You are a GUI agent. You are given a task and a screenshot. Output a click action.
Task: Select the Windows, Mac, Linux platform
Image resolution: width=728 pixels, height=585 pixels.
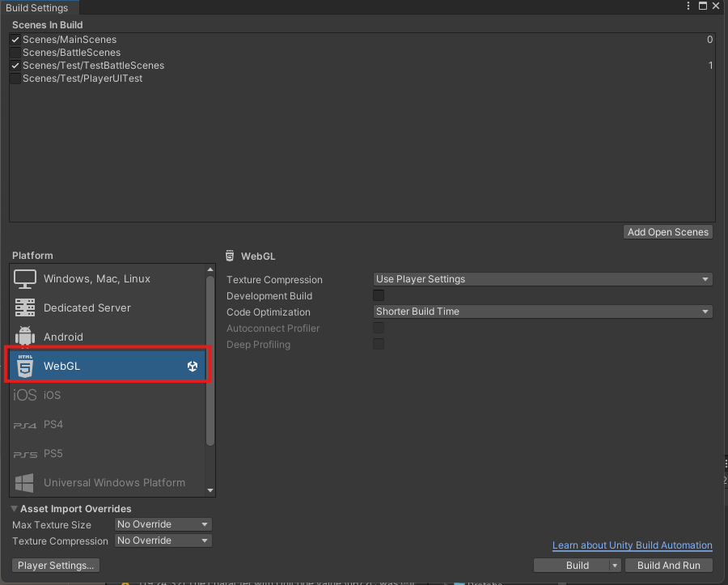click(x=108, y=278)
